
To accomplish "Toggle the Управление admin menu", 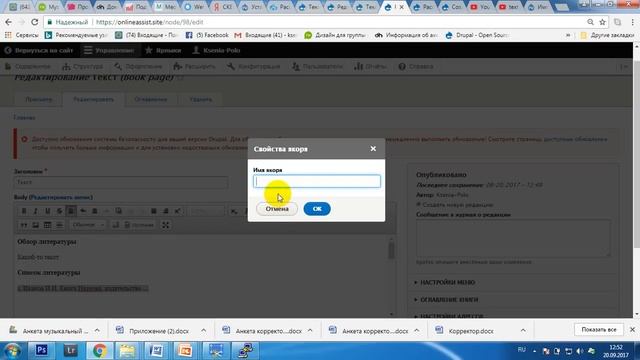I will click(109, 50).
